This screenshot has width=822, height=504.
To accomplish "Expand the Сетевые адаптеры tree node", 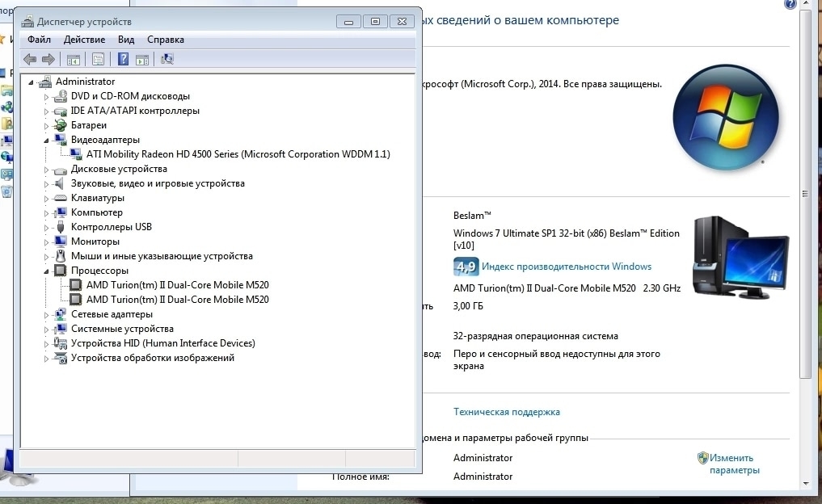I will coord(46,315).
